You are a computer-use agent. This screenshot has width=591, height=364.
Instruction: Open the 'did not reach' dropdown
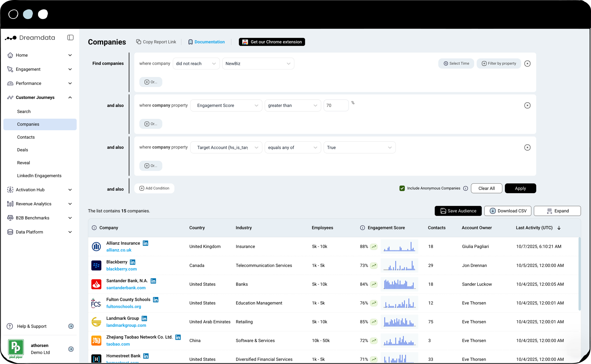click(196, 63)
